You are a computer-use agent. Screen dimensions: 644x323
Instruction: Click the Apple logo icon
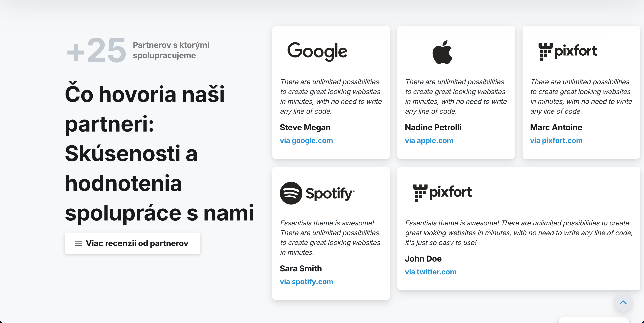coord(443,52)
